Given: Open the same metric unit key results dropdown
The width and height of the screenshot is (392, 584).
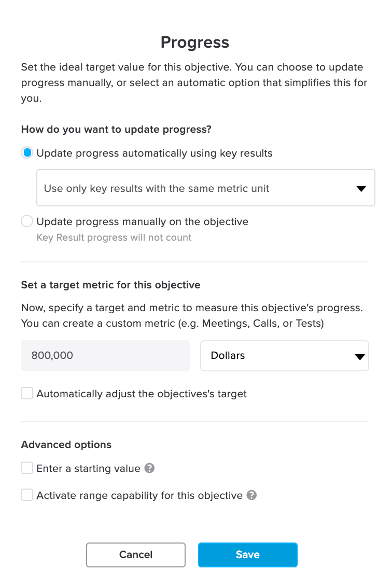Looking at the screenshot, I should pyautogui.click(x=205, y=188).
